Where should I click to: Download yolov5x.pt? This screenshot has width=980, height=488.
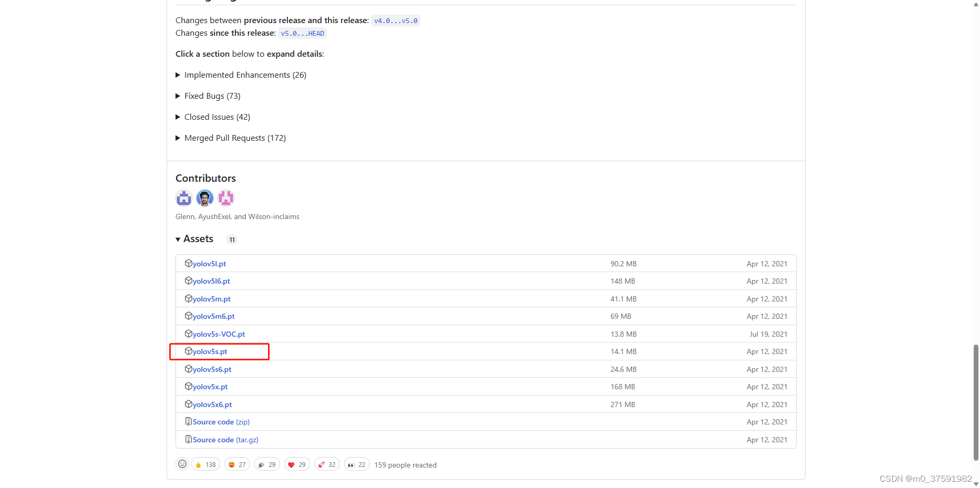coord(210,387)
